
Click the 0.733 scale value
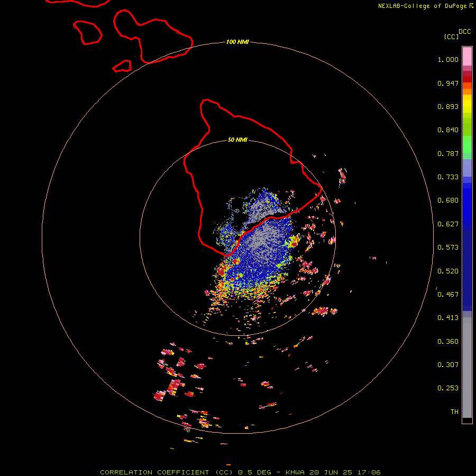tap(448, 177)
